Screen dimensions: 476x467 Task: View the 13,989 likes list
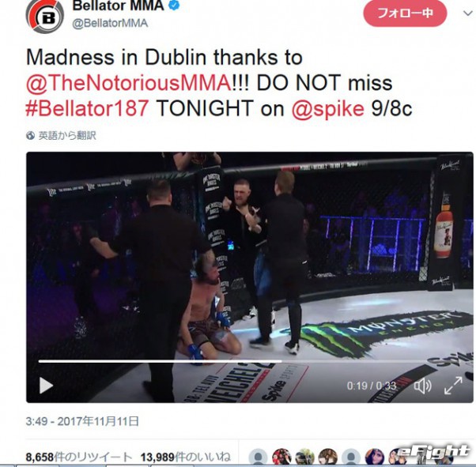click(x=186, y=457)
